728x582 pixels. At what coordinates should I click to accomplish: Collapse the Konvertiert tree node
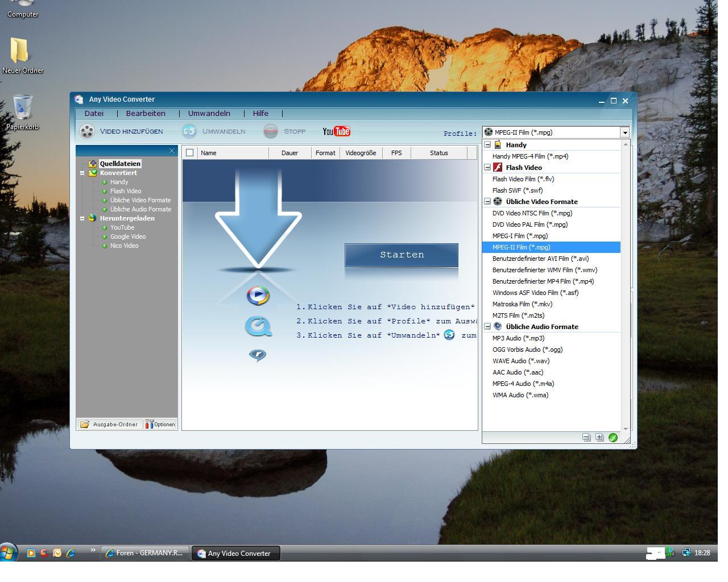tap(82, 173)
